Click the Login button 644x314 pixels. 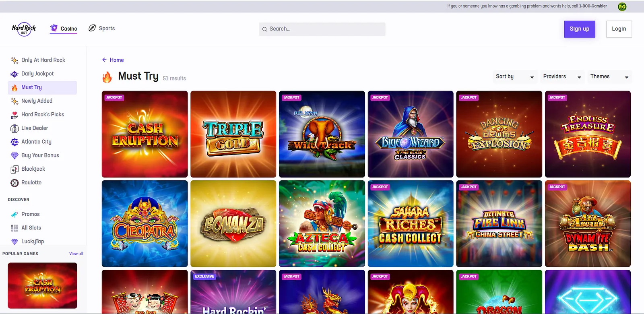tap(619, 29)
